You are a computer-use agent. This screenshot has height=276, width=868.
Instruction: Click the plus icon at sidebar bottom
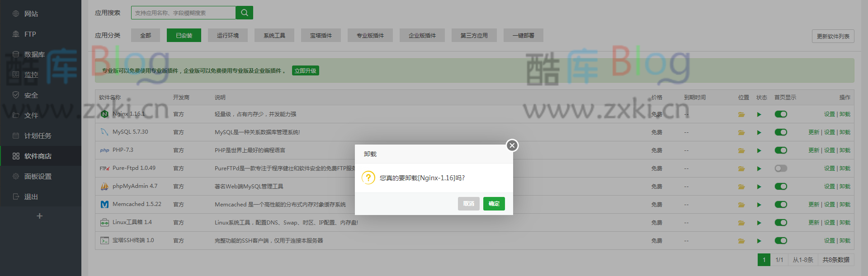[40, 216]
